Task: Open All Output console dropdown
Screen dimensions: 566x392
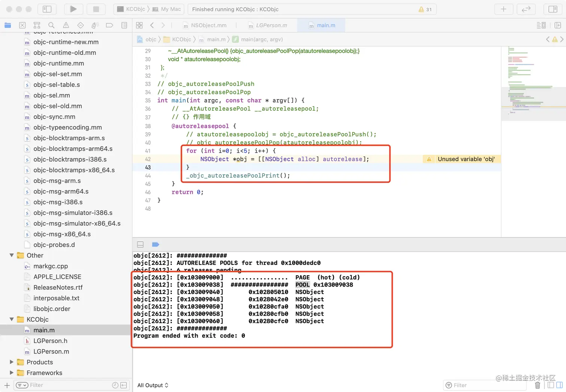Action: click(x=153, y=385)
